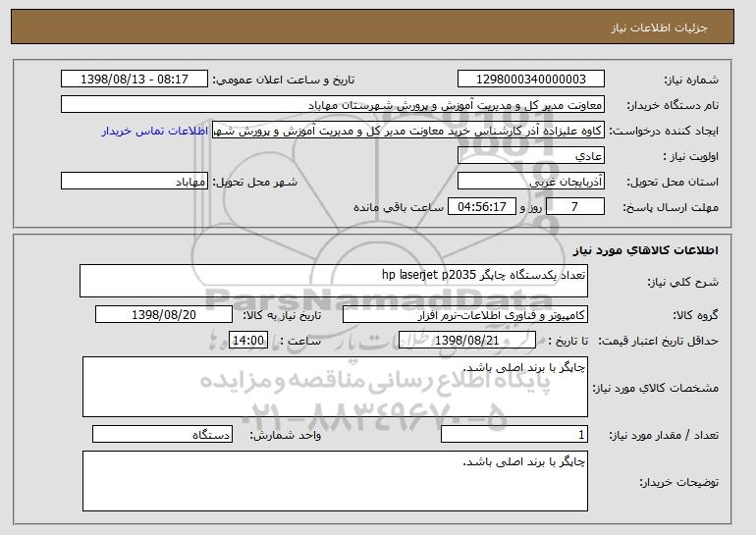Click the نام دستگاه خریدار label

tap(673, 106)
